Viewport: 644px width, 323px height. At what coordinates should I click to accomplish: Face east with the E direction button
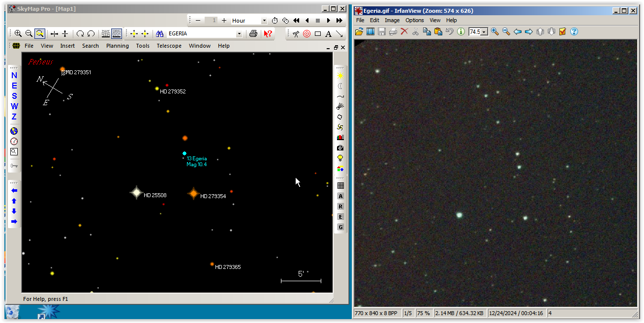click(x=14, y=86)
